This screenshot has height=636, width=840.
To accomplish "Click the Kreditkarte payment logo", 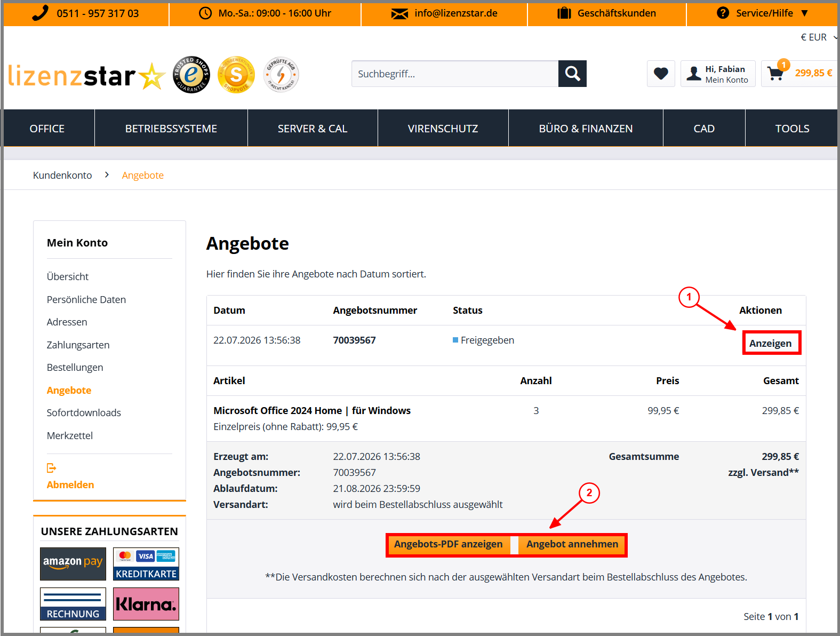I will [146, 564].
